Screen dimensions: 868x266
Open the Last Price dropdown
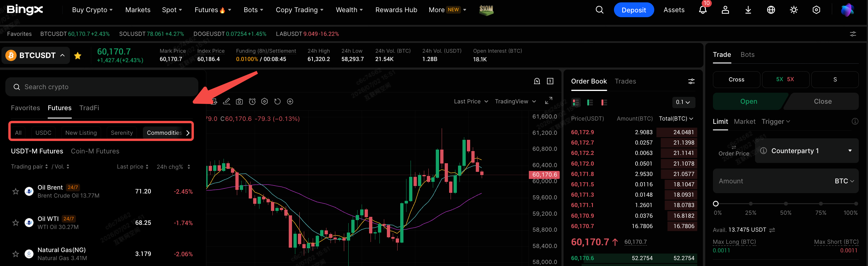tap(471, 101)
